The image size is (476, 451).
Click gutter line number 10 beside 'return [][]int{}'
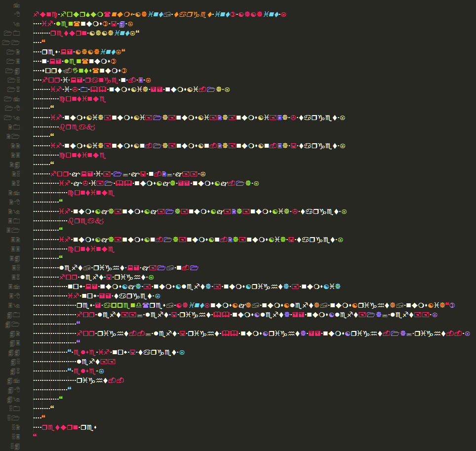12,33
